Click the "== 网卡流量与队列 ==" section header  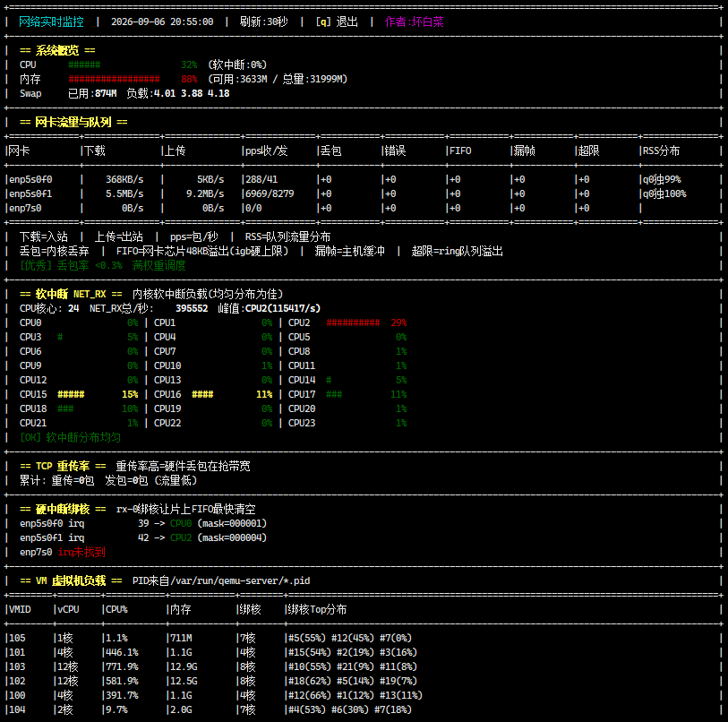[73, 122]
